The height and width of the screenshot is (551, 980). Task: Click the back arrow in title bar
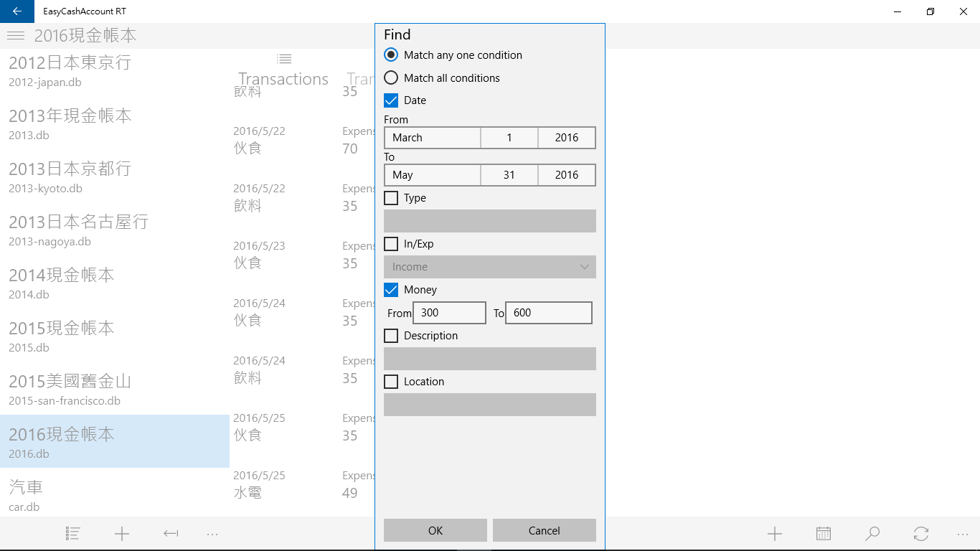click(17, 11)
